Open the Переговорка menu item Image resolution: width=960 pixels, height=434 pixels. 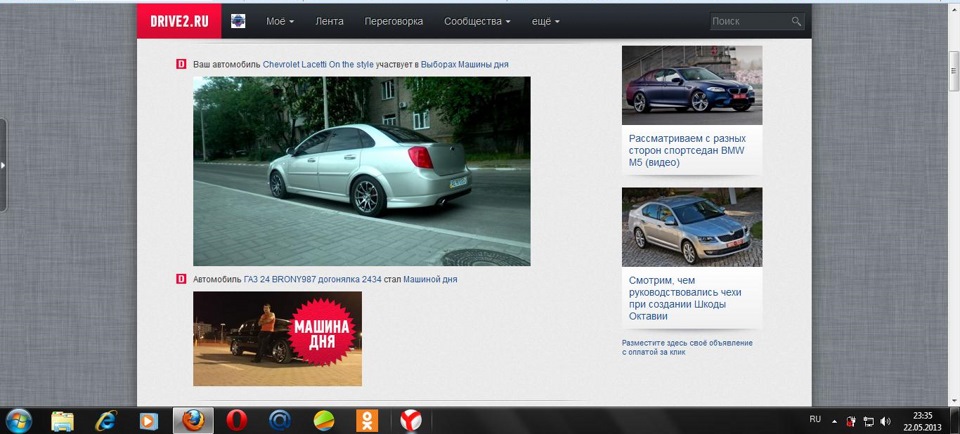[394, 21]
